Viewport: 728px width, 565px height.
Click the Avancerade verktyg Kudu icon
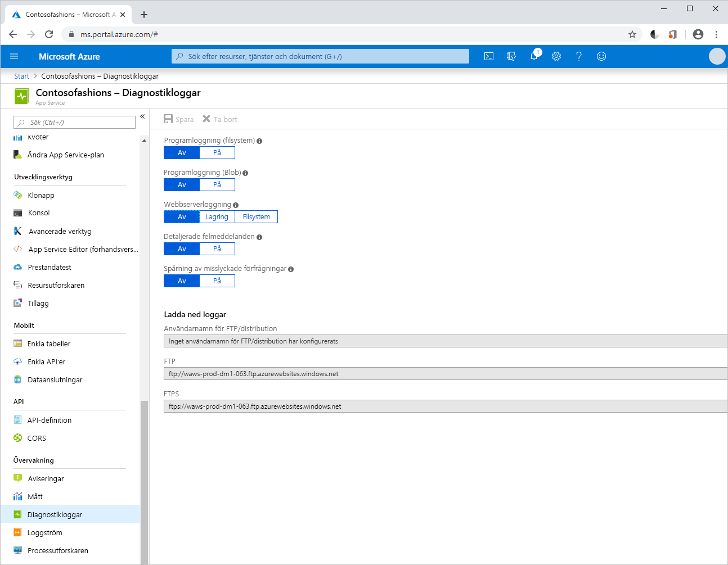coord(17,231)
